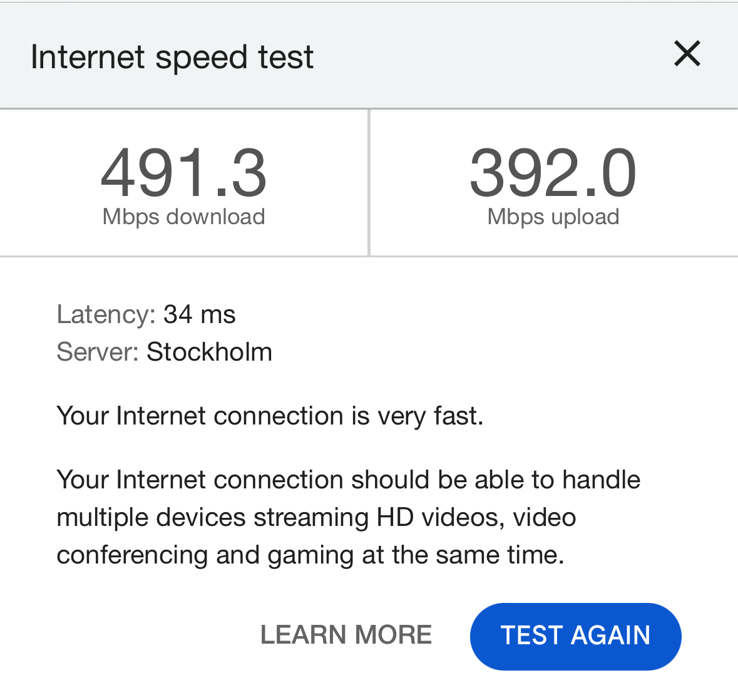The width and height of the screenshot is (738, 700).
Task: Click the vertical divider between download and upload
Action: tap(369, 183)
